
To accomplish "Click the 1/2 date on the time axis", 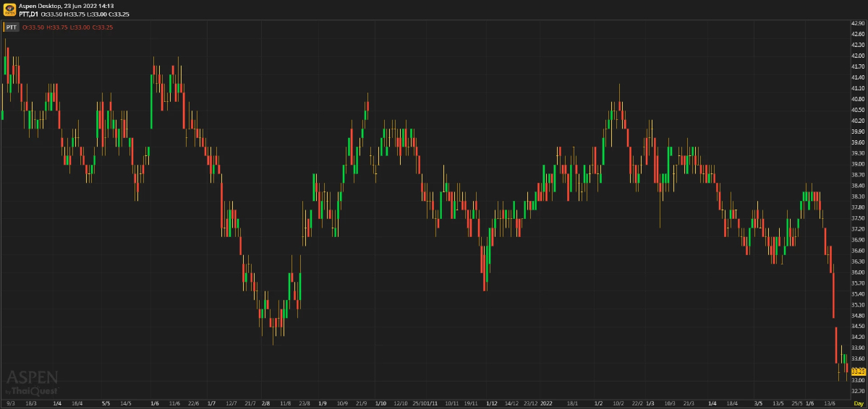I will point(598,402).
